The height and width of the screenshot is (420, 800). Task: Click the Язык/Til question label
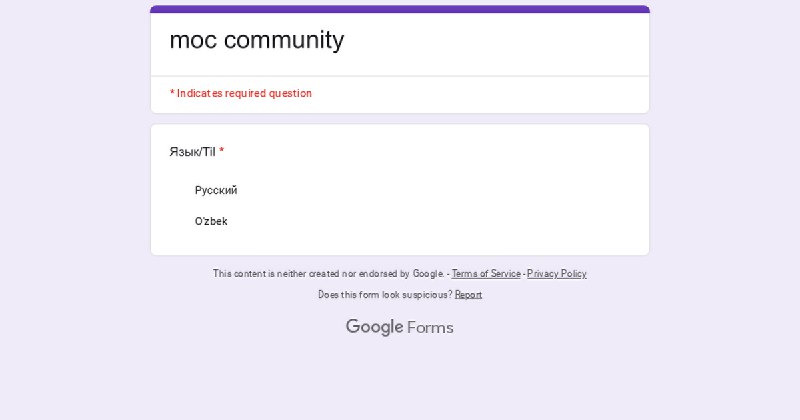coord(192,152)
